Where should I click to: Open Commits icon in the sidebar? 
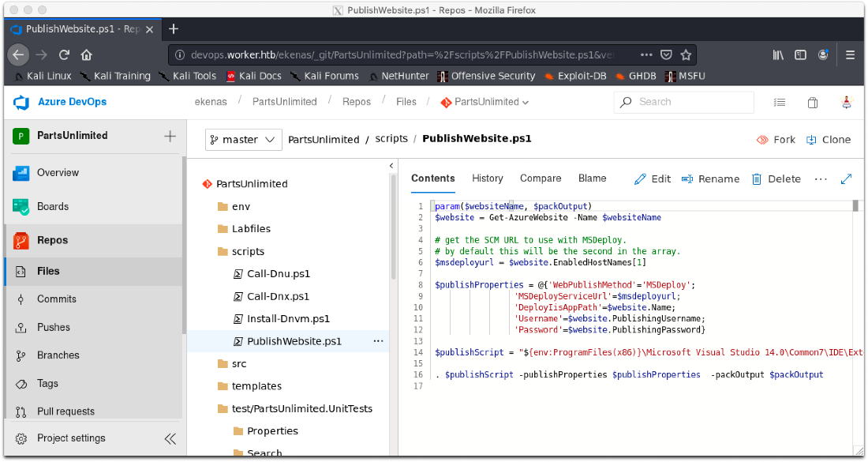point(21,299)
